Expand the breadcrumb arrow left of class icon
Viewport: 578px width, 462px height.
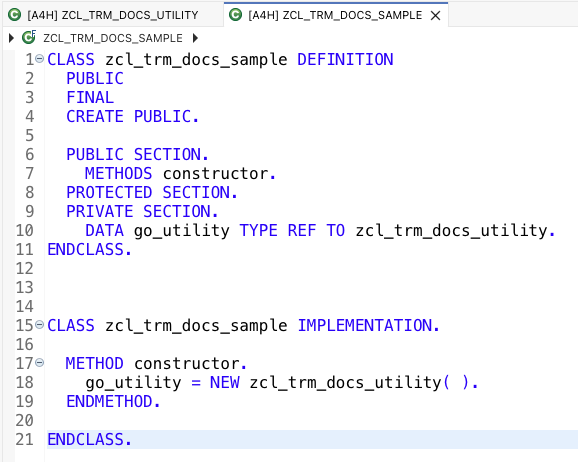pos(11,38)
